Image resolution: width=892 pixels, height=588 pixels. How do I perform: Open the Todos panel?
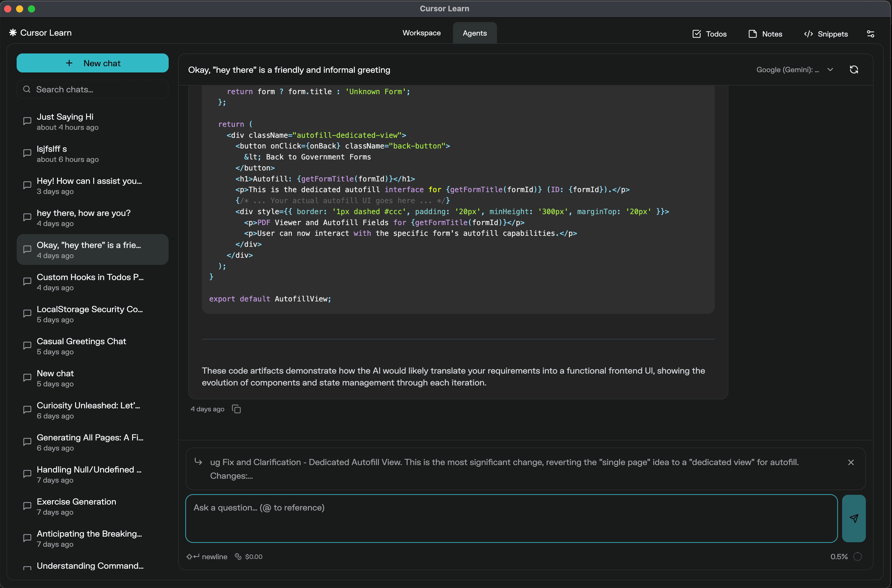[x=709, y=34]
